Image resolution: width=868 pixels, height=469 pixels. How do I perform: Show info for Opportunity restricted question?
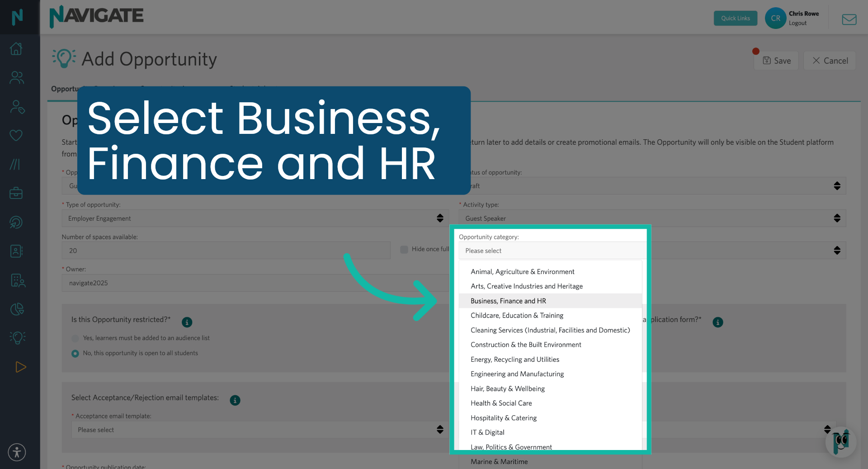coord(187,322)
